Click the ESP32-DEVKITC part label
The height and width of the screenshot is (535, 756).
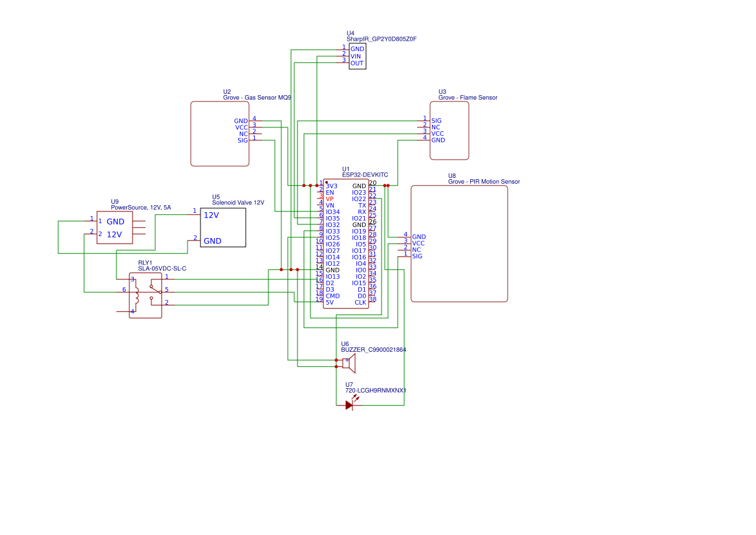(365, 175)
